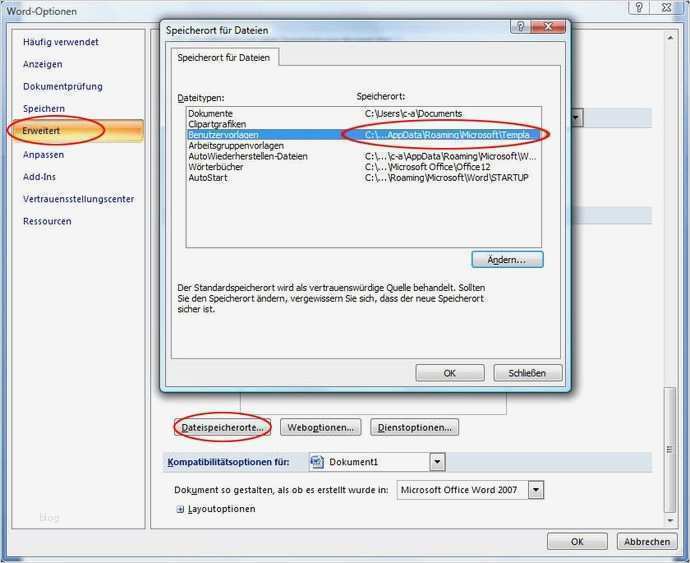The image size is (690, 563).
Task: Click Dateispeicherorte... button
Action: 223,427
